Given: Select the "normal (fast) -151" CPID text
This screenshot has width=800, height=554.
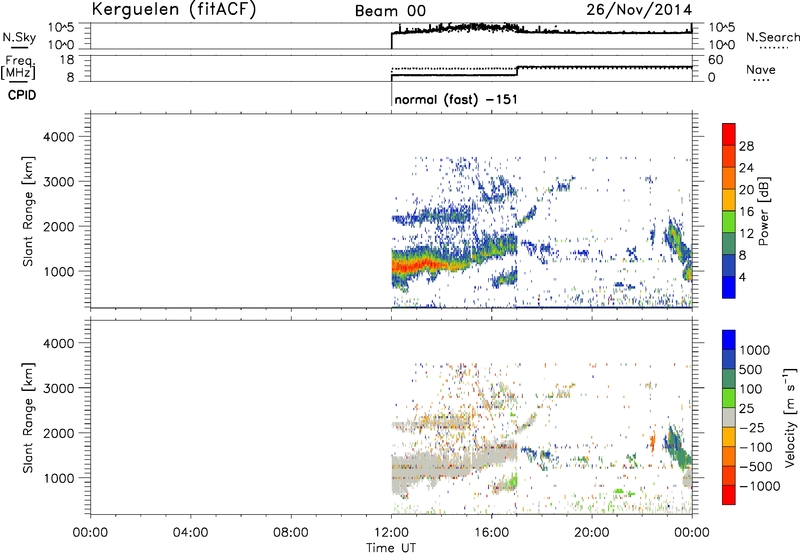Looking at the screenshot, I should pos(456,99).
